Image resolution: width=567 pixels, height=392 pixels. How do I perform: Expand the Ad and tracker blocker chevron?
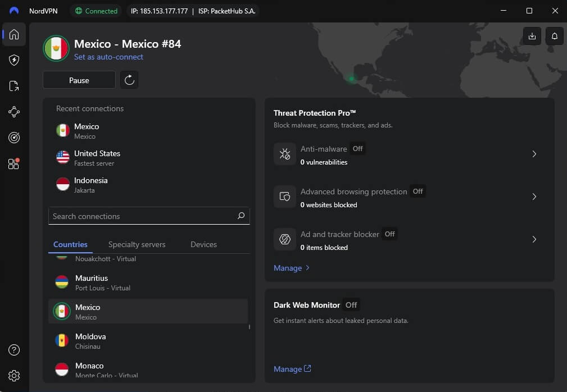534,239
